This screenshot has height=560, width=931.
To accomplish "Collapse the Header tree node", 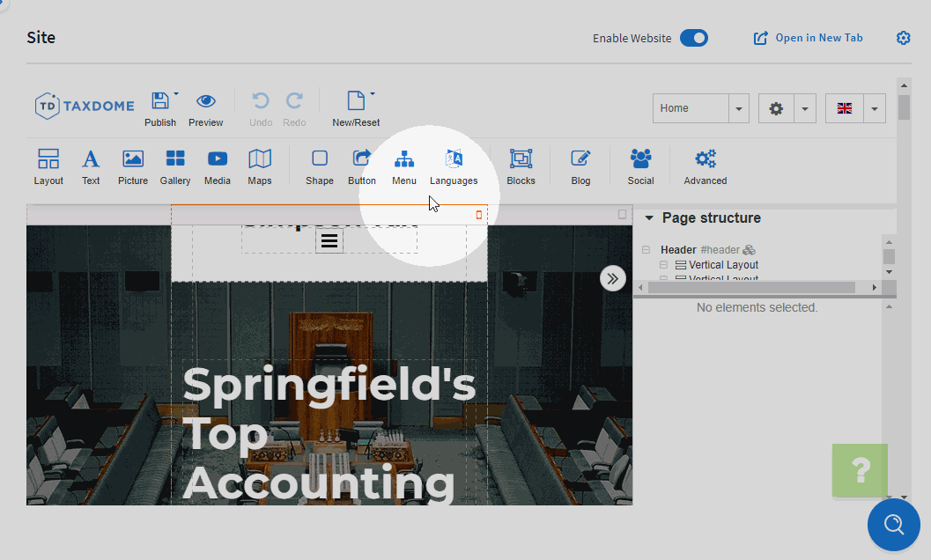I will click(646, 250).
